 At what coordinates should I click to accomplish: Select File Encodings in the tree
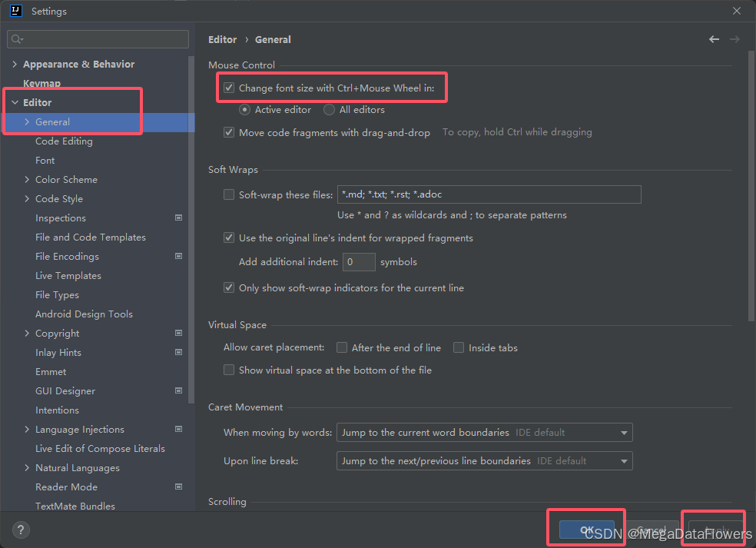67,257
